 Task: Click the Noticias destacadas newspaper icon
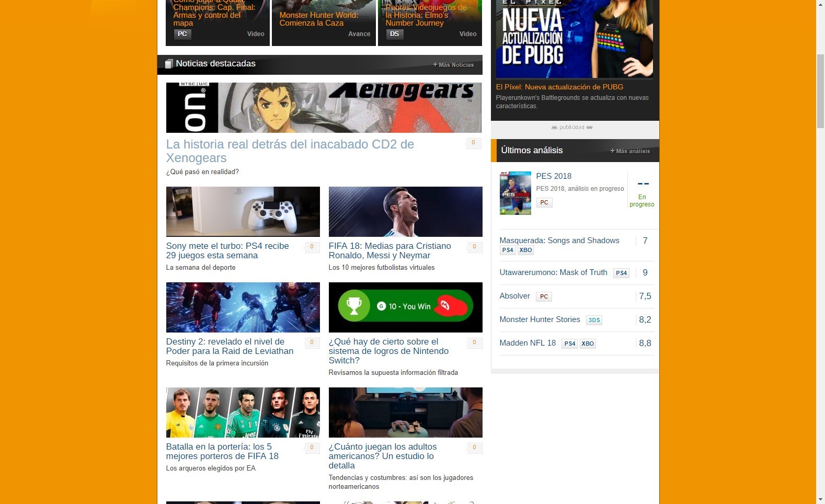coord(169,64)
